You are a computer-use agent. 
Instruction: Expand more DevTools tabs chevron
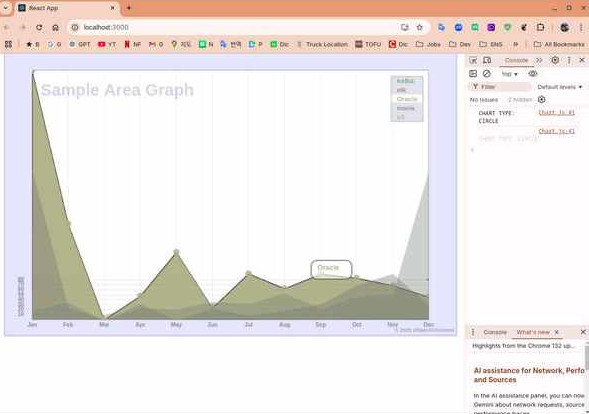(539, 60)
